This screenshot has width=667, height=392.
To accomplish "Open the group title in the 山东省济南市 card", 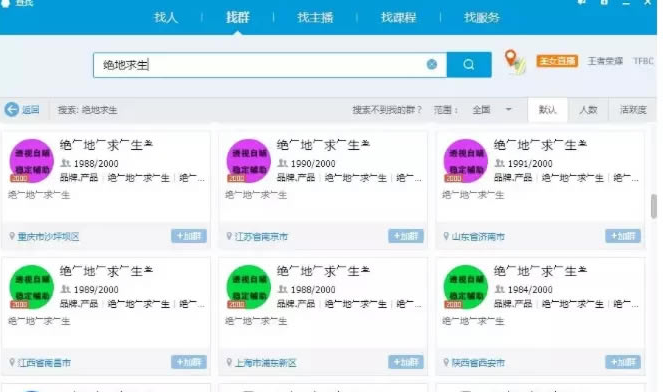I will point(540,145).
